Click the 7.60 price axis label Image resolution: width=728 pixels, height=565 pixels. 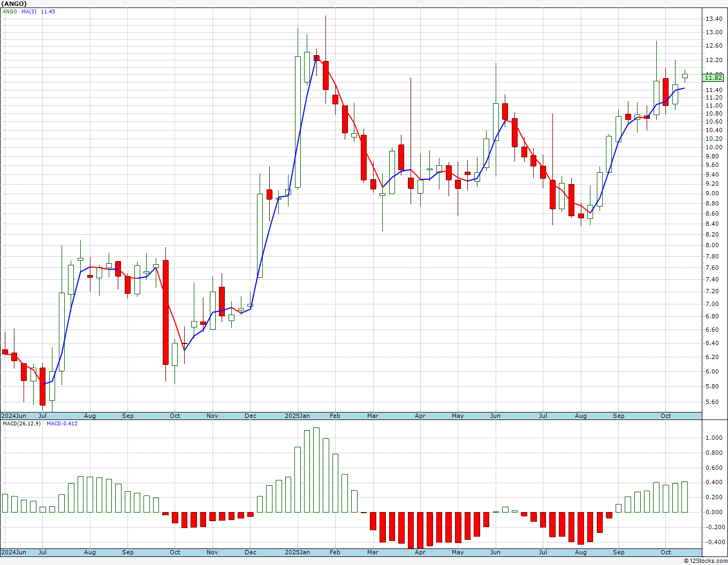point(713,268)
